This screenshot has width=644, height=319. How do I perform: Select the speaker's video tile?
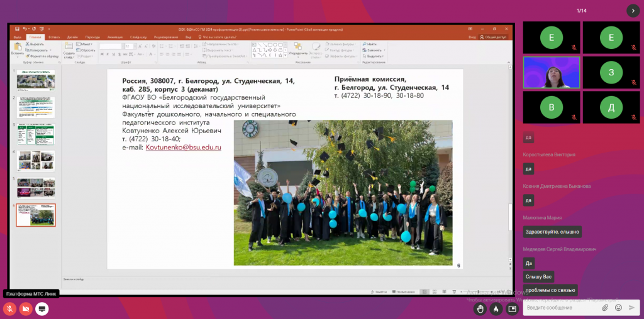tap(551, 73)
